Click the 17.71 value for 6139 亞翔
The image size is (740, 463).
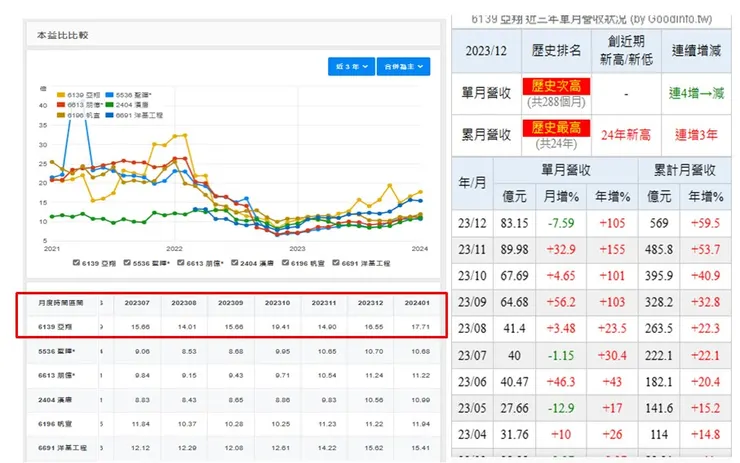[x=420, y=327]
